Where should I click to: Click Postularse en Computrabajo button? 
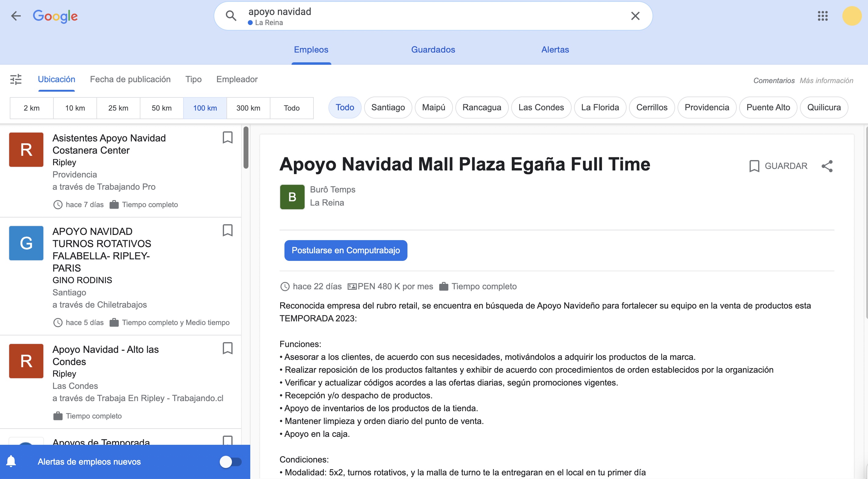(346, 250)
